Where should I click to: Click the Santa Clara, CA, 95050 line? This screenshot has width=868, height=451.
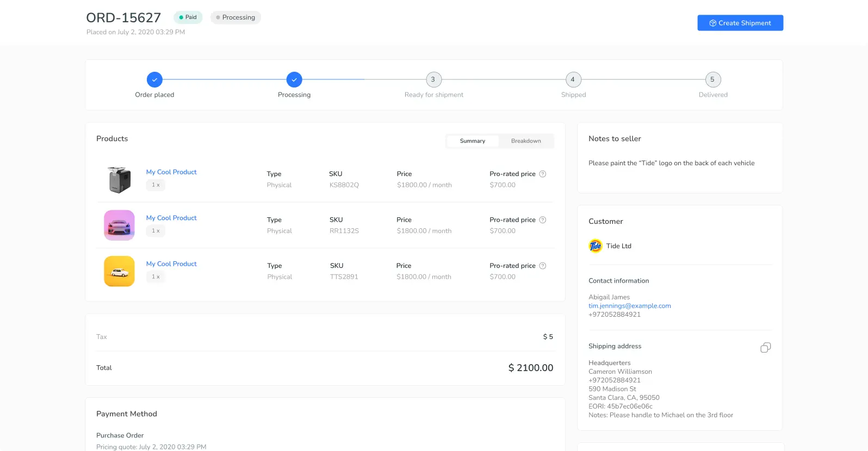tap(624, 398)
